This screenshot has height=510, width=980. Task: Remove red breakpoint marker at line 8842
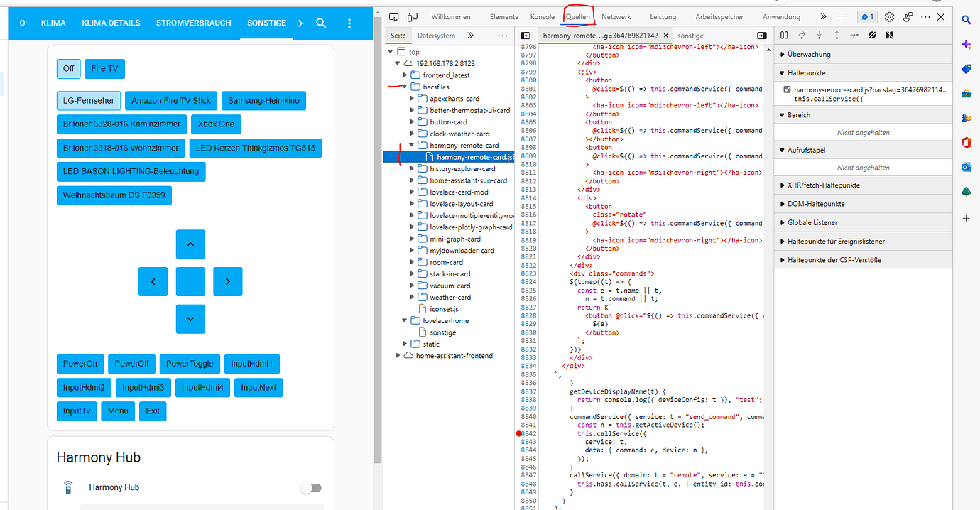click(519, 433)
